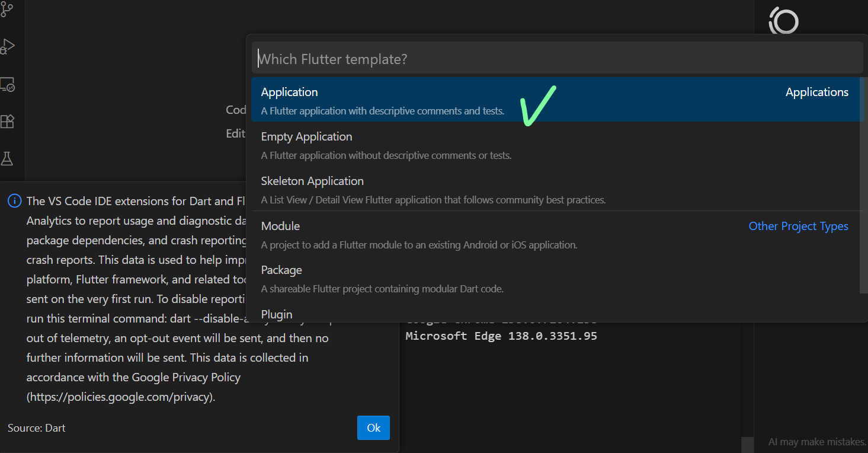868x453 pixels.
Task: Click the Microsoft Edge line in terminal
Action: (501, 336)
